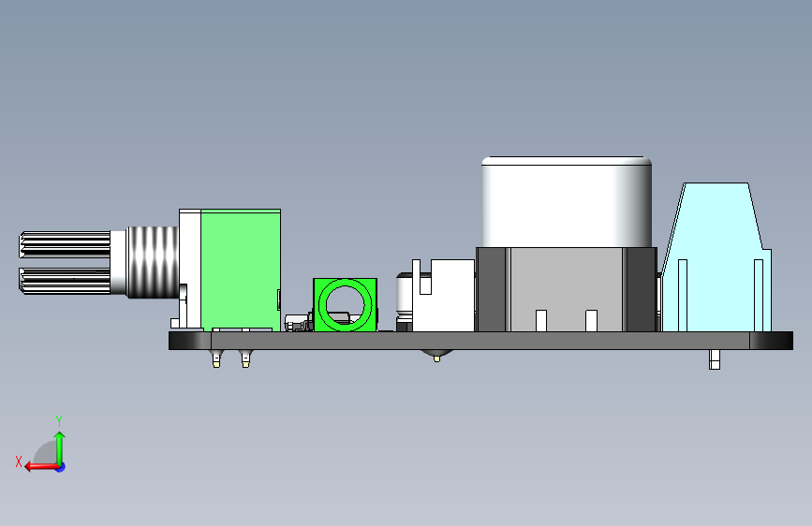812x526 pixels.
Task: Click the green Y axis arrow of the triad
Action: [x=60, y=447]
